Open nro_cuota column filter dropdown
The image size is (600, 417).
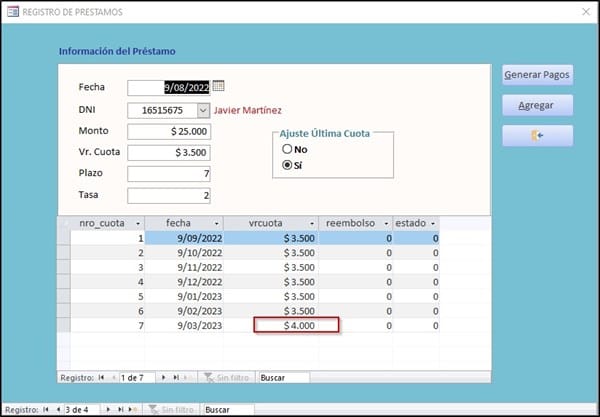[x=136, y=223]
